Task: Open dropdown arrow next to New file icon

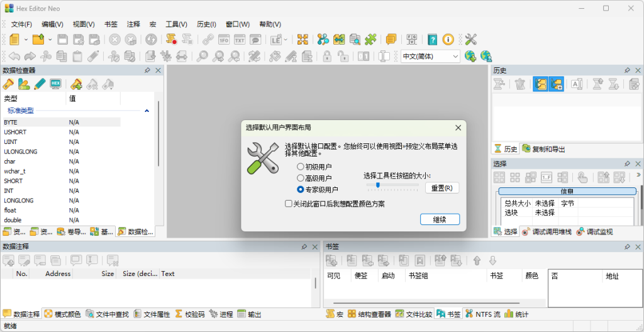Action: [x=26, y=40]
